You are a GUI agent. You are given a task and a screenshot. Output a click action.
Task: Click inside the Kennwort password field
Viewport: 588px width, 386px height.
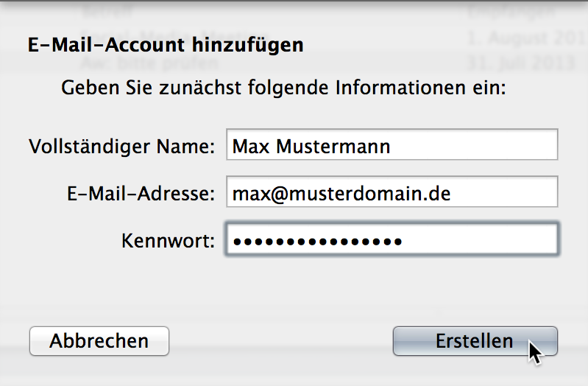pyautogui.click(x=392, y=239)
